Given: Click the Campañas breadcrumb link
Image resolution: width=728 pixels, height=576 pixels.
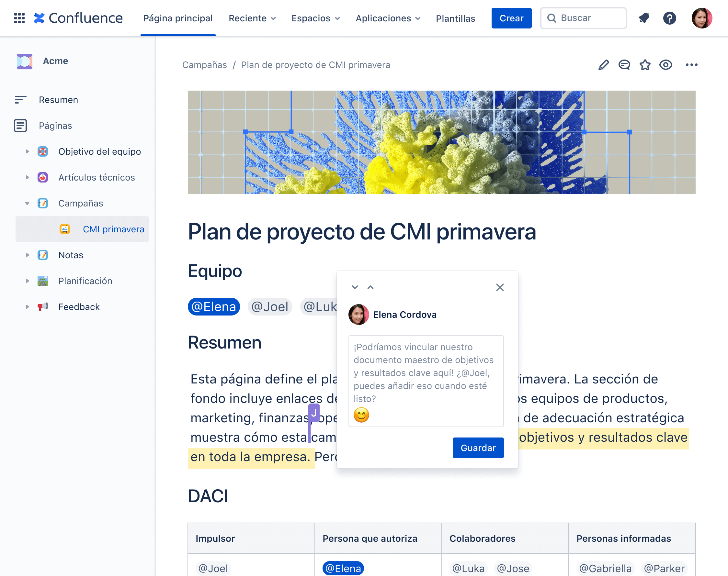Looking at the screenshot, I should pos(205,65).
